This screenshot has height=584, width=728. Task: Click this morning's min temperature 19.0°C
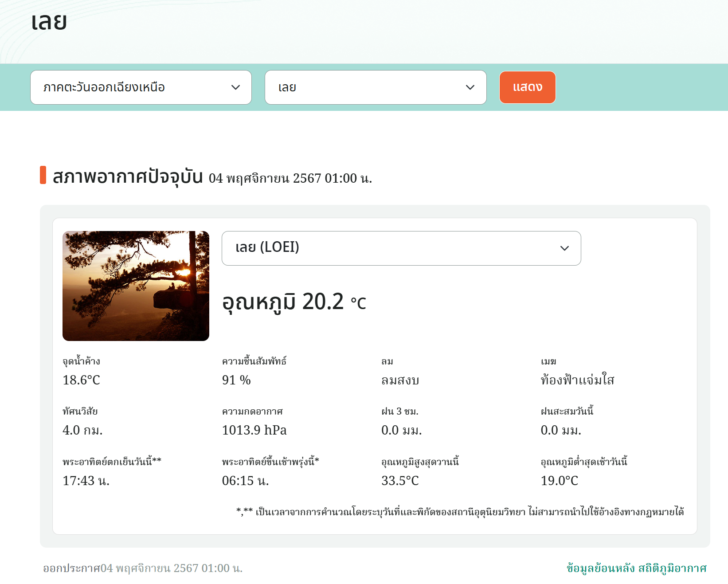click(x=560, y=481)
